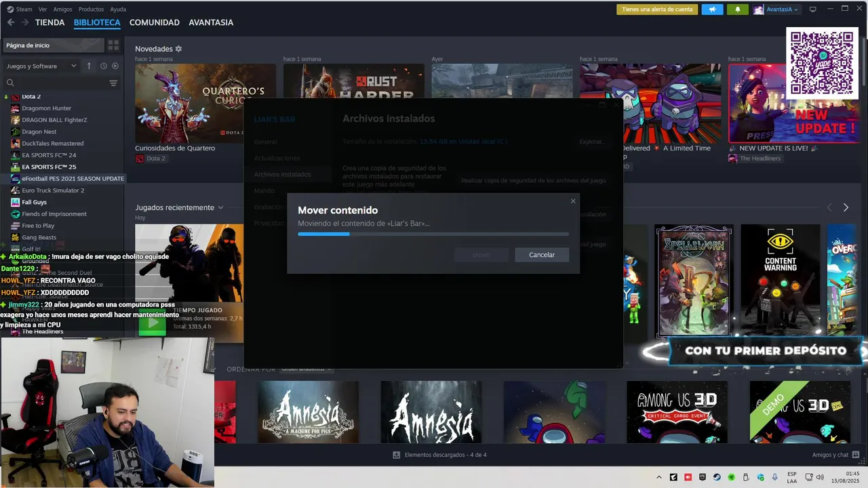
Task: Close the Mover contenido dialog
Action: (x=573, y=201)
